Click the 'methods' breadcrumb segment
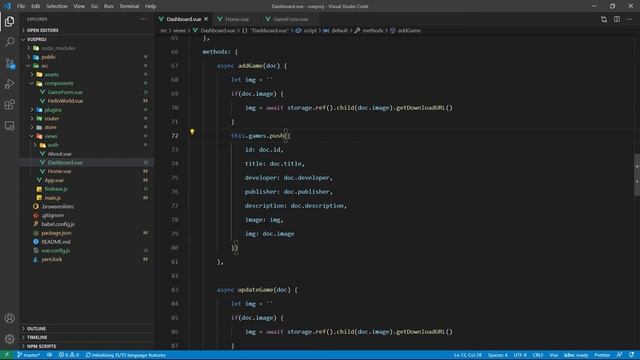 point(373,31)
